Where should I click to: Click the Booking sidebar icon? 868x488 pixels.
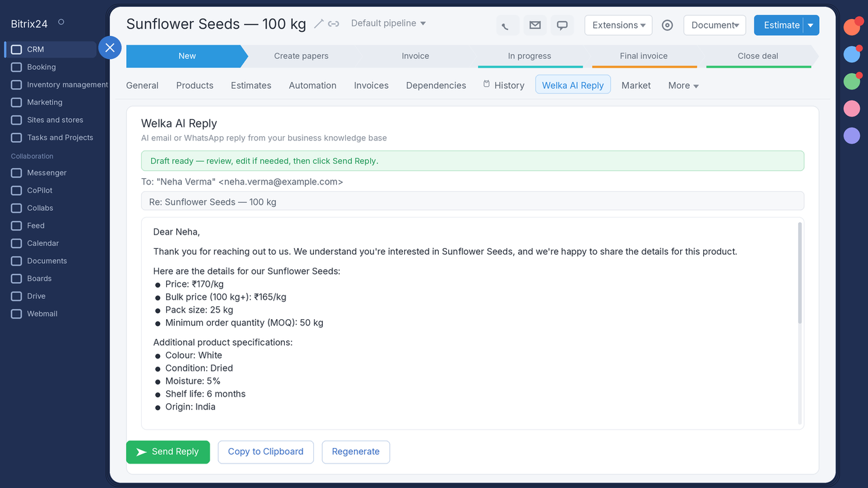point(16,67)
